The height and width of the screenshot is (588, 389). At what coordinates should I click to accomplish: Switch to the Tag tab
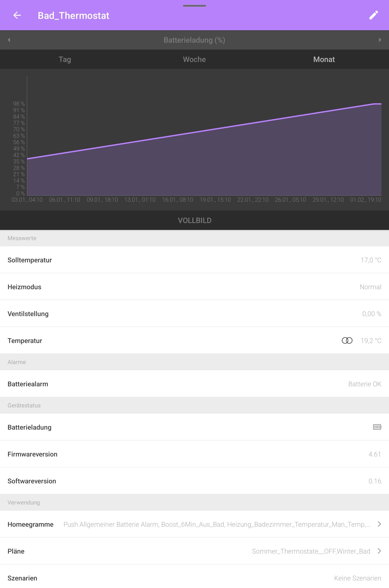point(65,59)
